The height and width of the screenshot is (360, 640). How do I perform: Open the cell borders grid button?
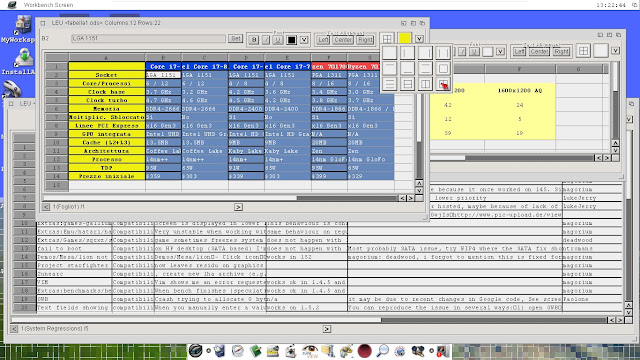coord(387,39)
